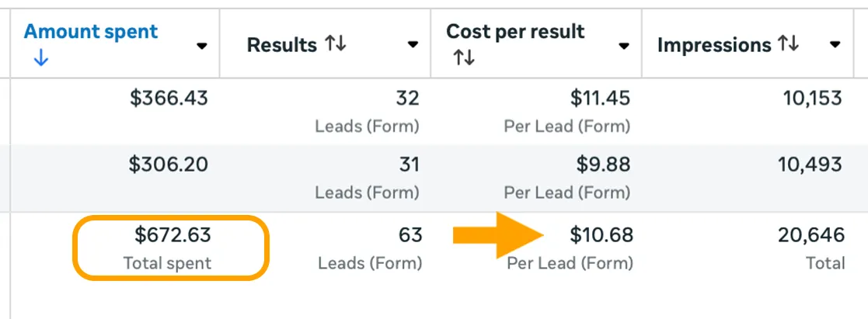Click the sort arrows beside Results
The width and height of the screenshot is (868, 319).
click(x=336, y=45)
